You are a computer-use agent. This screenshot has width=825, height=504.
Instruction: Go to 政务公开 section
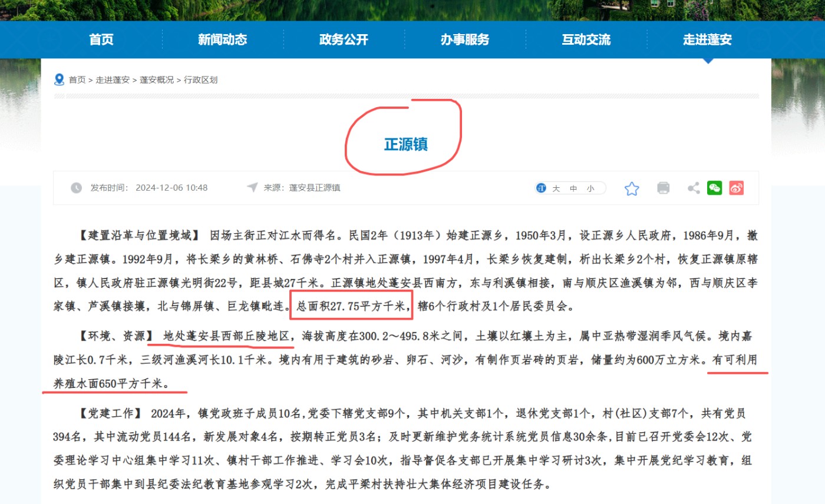click(x=344, y=39)
